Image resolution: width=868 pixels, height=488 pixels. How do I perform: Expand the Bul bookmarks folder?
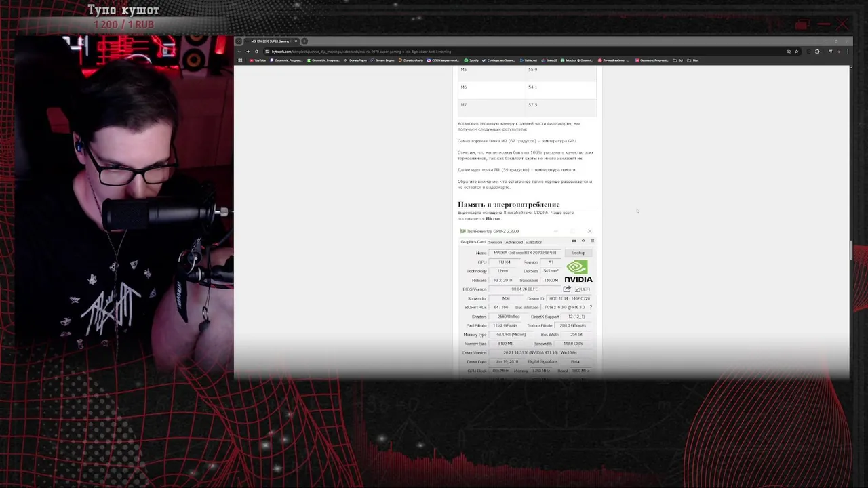click(x=678, y=60)
